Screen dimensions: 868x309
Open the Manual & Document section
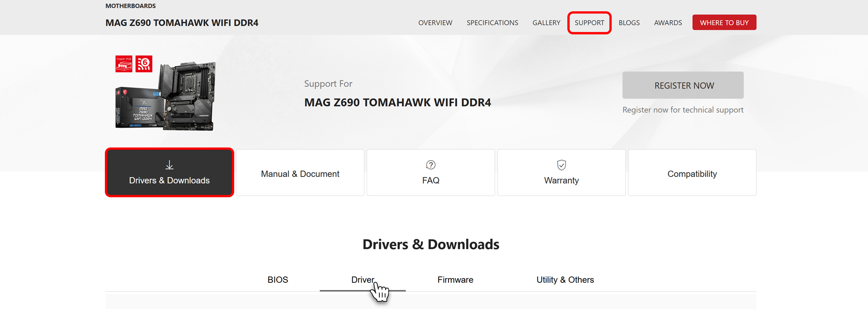pos(300,174)
